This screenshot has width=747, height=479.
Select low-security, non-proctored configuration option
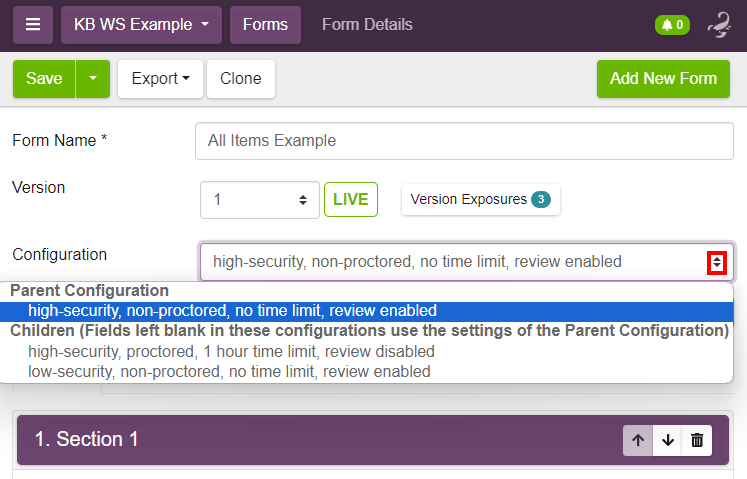[229, 371]
